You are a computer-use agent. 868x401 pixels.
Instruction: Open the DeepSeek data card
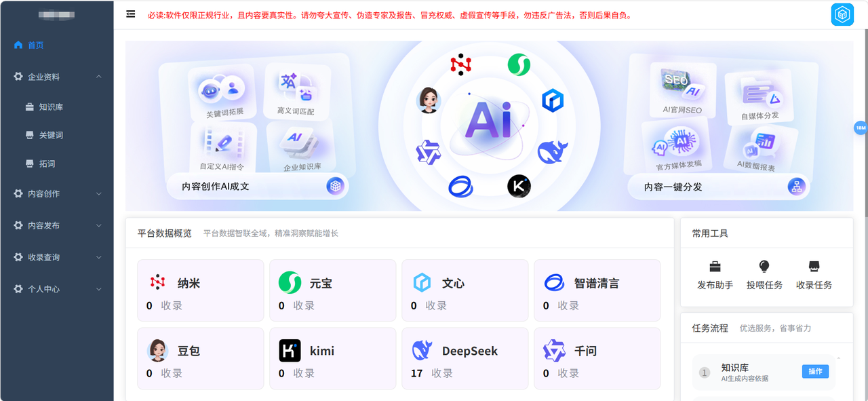pos(465,358)
